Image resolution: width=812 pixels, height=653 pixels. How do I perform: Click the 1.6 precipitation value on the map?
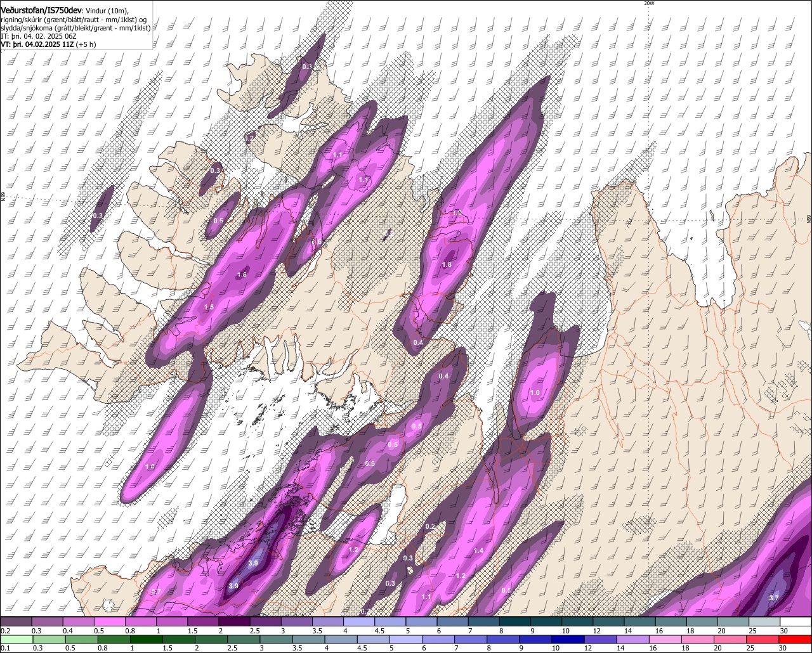pyautogui.click(x=242, y=275)
